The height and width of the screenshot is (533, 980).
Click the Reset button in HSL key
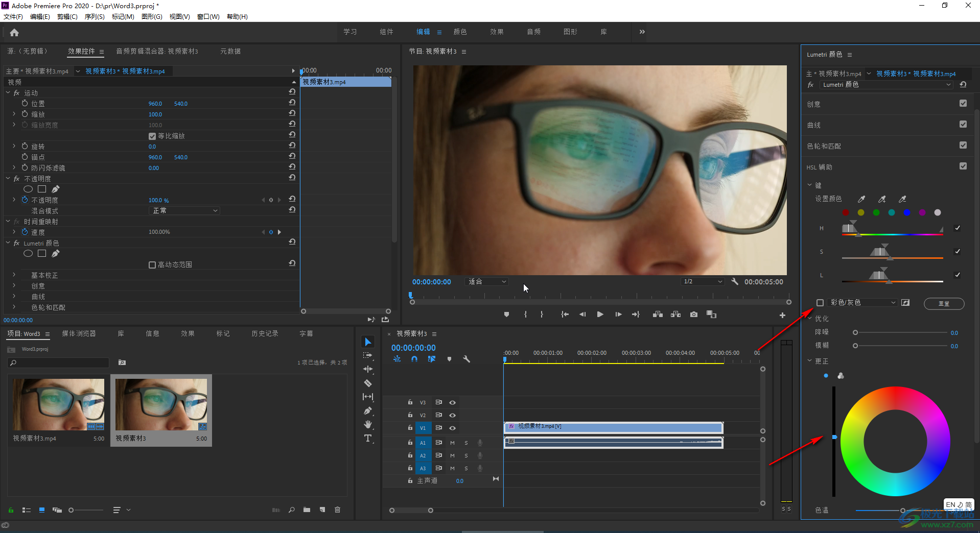(x=944, y=303)
